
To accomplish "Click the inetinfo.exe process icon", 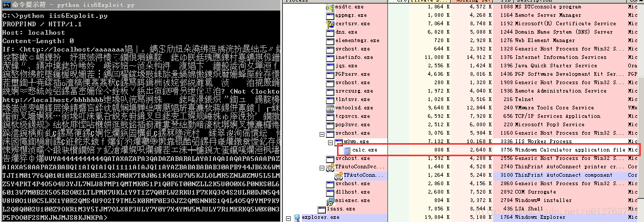I will (x=330, y=57).
